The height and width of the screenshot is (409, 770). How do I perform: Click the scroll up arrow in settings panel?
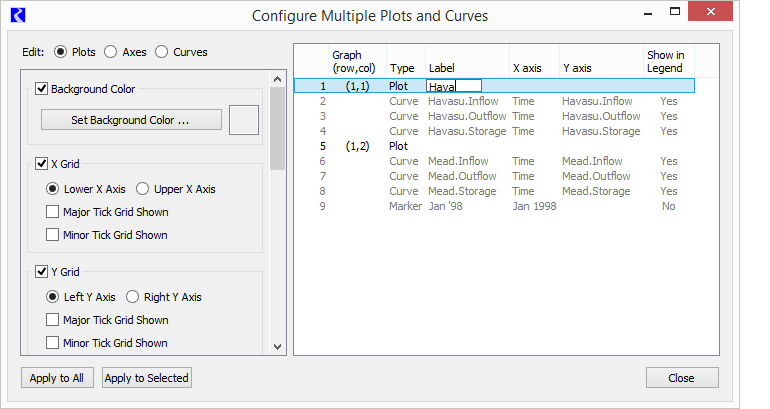277,79
